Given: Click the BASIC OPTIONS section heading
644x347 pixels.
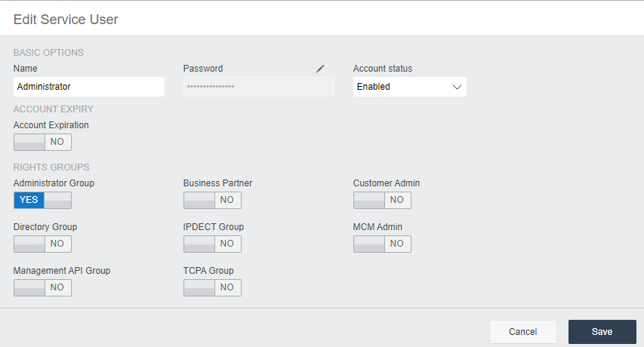Looking at the screenshot, I should point(48,53).
